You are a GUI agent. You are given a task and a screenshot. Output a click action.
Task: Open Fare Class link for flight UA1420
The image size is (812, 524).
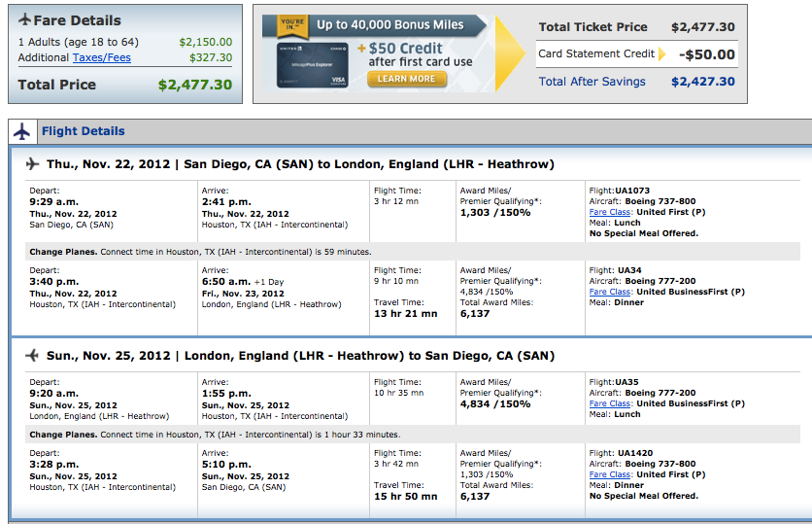[610, 474]
